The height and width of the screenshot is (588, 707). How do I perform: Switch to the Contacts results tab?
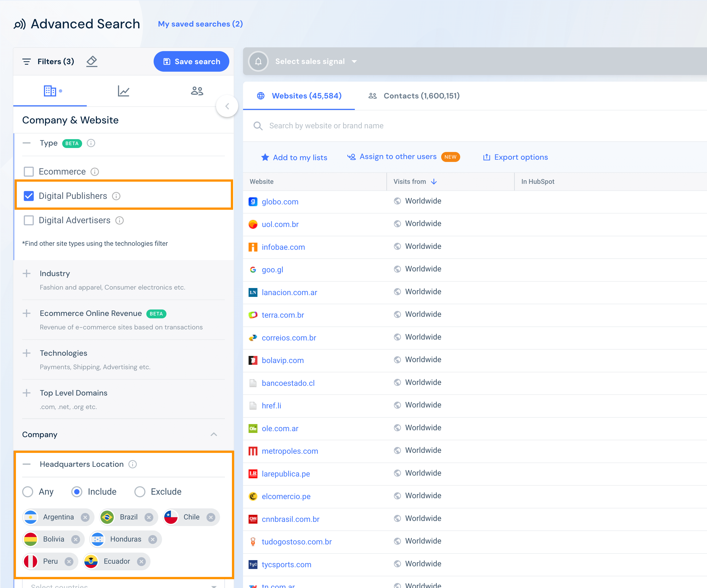(x=414, y=96)
